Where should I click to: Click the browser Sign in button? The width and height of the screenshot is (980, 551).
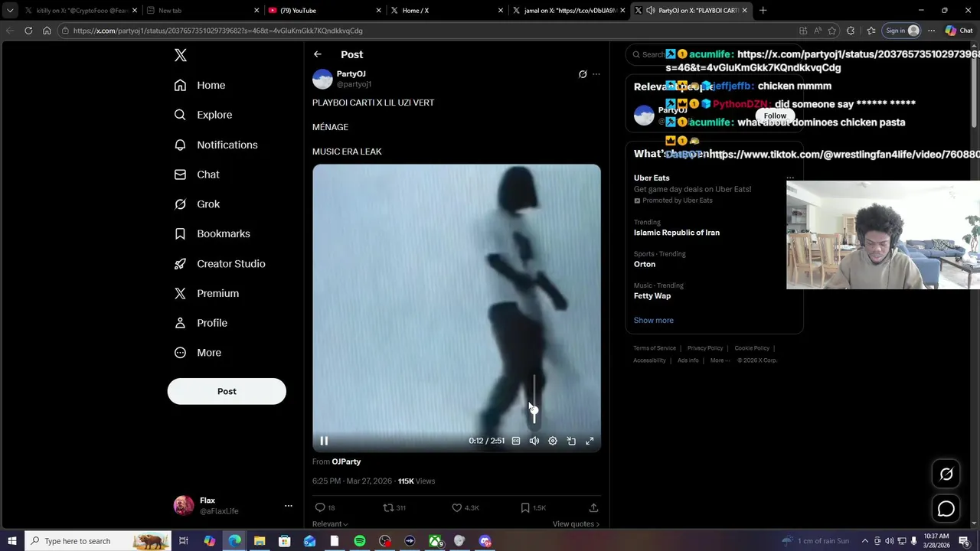point(901,31)
